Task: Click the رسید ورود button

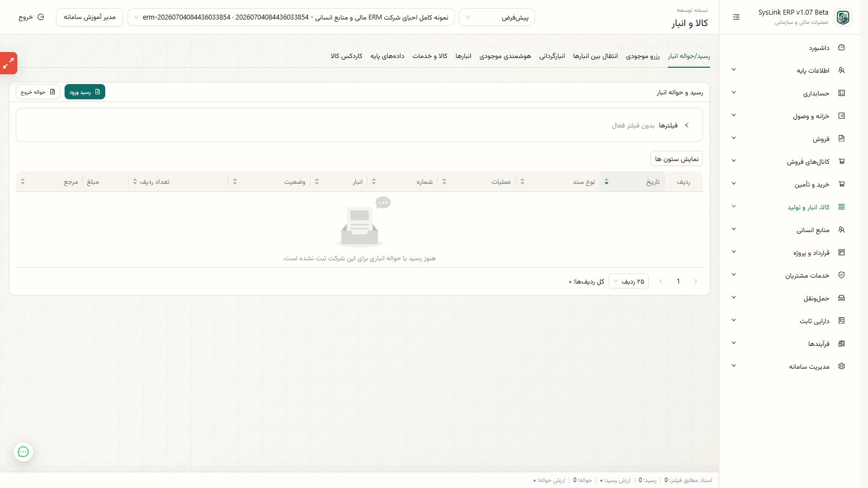Action: pos(85,92)
